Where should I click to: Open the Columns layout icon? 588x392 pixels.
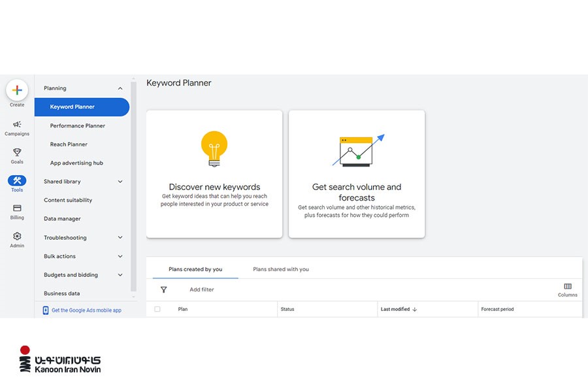[567, 287]
